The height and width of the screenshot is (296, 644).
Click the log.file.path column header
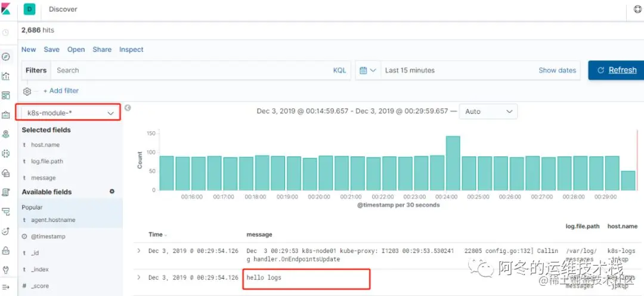click(x=583, y=226)
